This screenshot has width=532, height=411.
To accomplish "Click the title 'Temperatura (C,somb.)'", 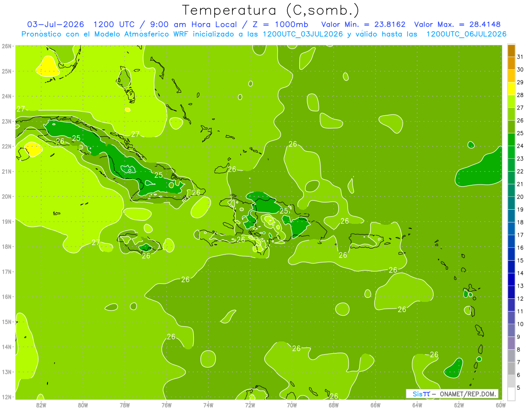I will (x=271, y=10).
